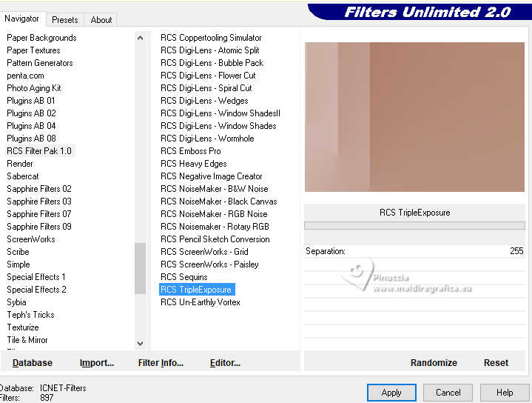
Task: Select Sabercat category
Action: point(23,176)
